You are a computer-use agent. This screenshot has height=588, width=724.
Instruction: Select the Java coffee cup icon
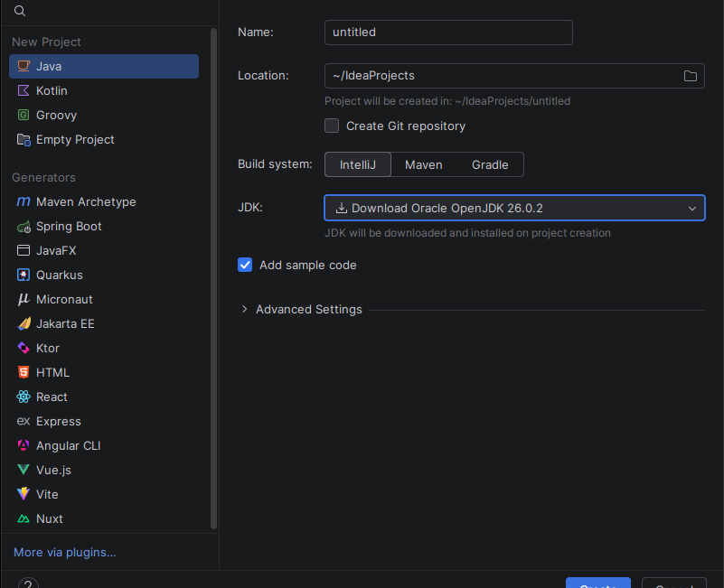point(24,66)
